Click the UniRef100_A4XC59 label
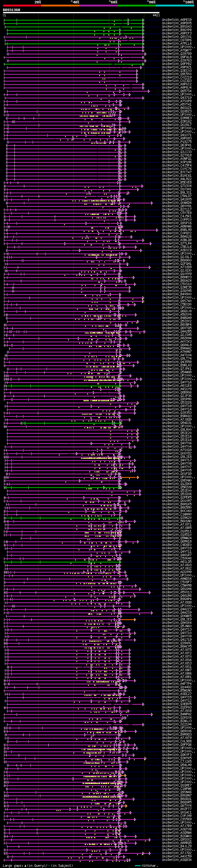 177,856
